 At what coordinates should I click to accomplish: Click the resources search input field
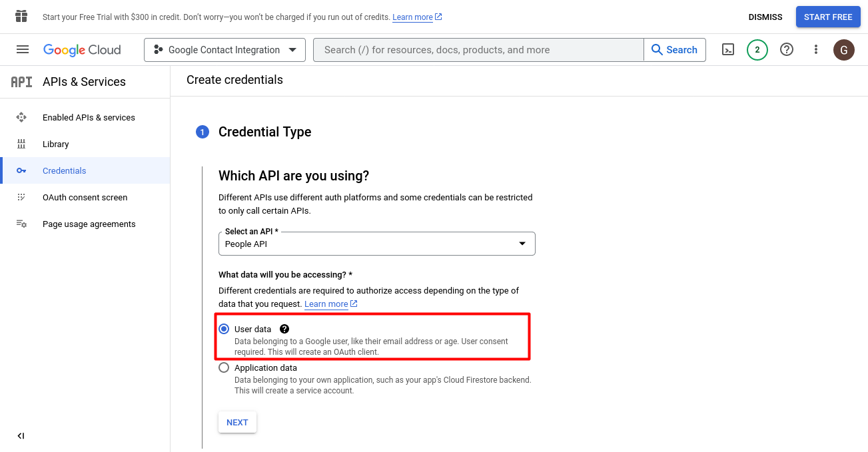point(478,50)
